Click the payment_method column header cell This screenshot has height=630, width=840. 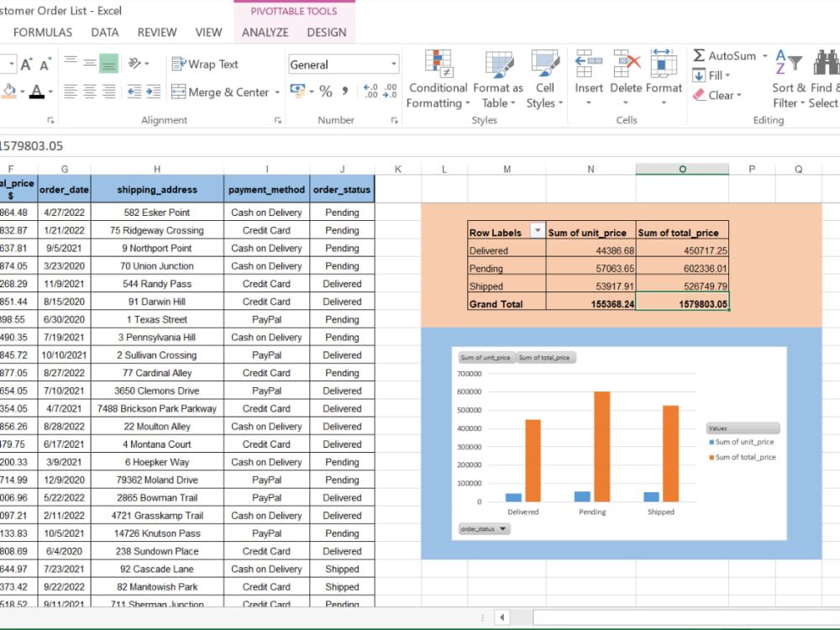point(267,190)
